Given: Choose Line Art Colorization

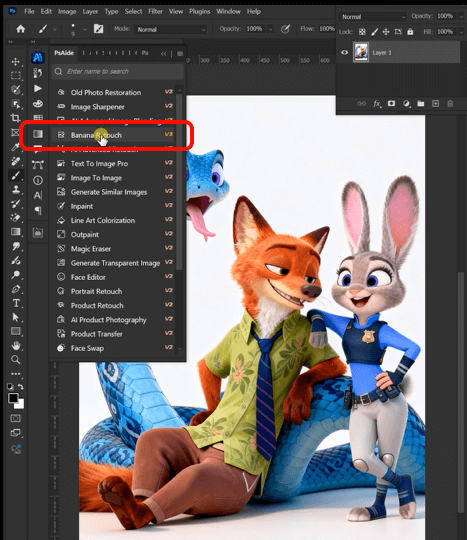Looking at the screenshot, I should pos(114,220).
